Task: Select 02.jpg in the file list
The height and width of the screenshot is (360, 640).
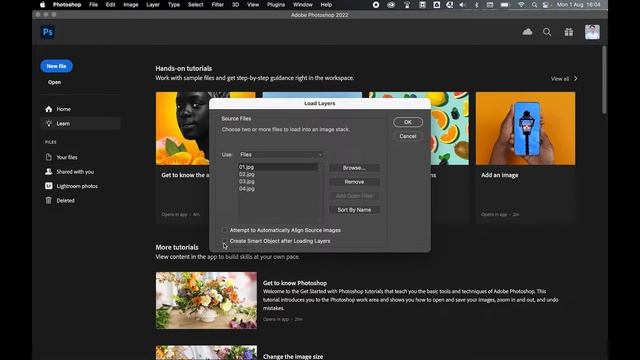Action: 278,174
